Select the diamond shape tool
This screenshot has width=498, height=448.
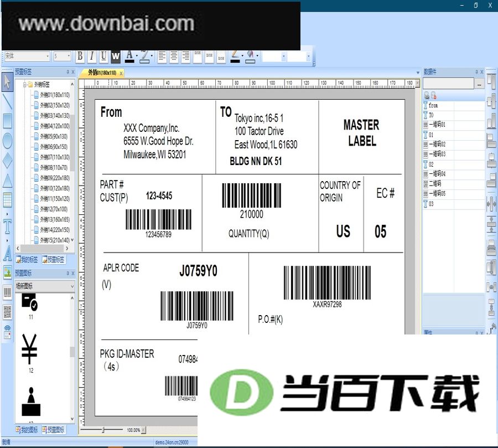pos(7,160)
